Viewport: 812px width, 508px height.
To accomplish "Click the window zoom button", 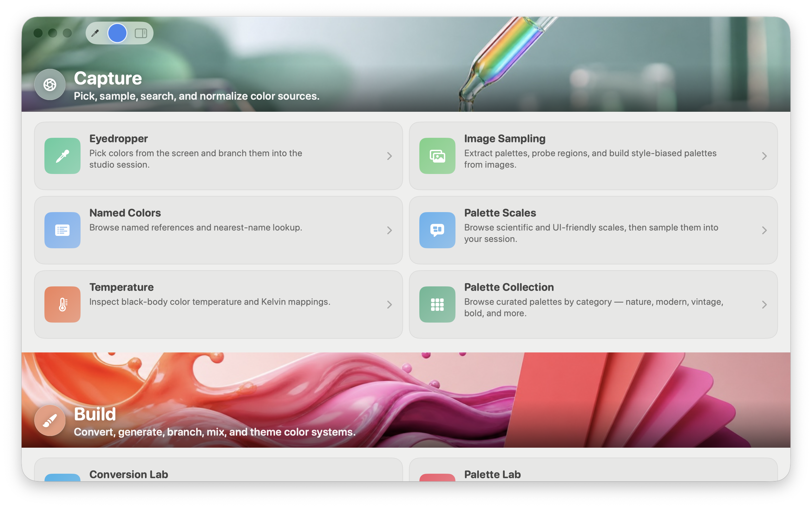I will (68, 33).
